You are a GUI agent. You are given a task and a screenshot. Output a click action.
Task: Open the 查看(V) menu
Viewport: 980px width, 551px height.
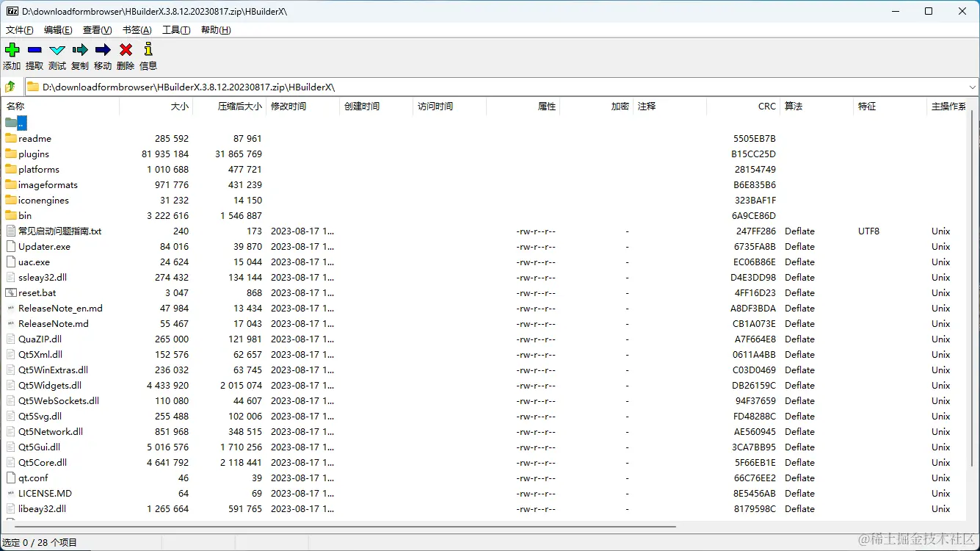tap(98, 30)
